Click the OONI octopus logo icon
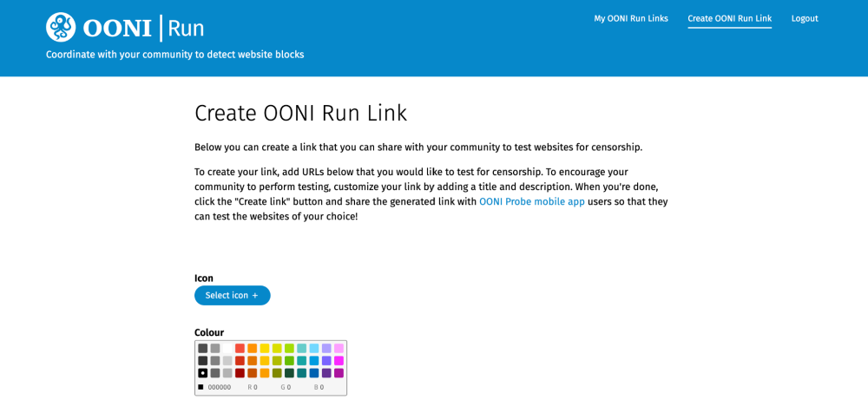Image resolution: width=868 pixels, height=413 pixels. pyautogui.click(x=61, y=28)
